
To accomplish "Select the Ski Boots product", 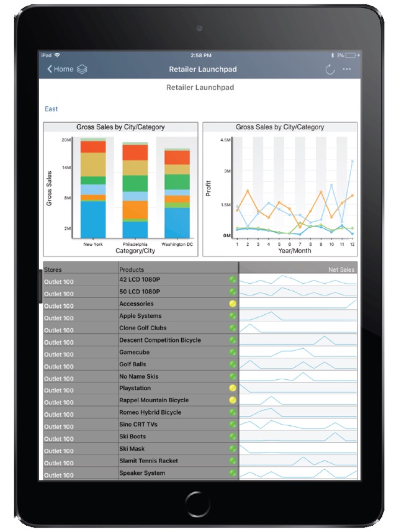I will tap(133, 436).
